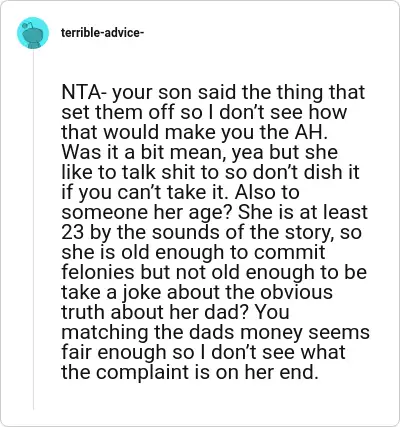The image size is (400, 427).
Task: Click the line "if you can't take it. Also to"
Action: pos(180,192)
